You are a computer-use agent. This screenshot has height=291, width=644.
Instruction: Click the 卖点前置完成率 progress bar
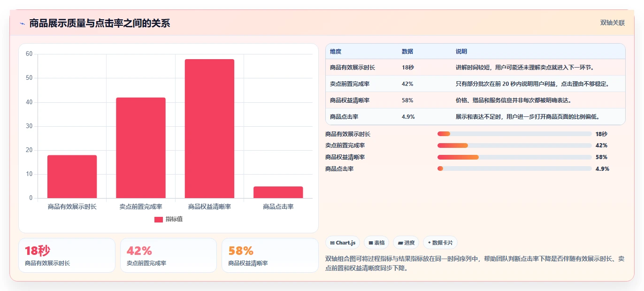[514, 145]
